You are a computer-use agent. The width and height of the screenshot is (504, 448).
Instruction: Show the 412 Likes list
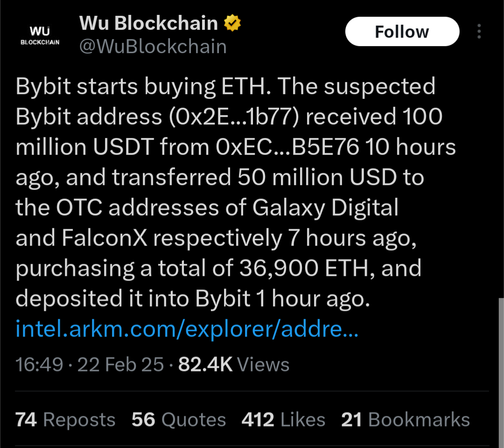point(283,420)
